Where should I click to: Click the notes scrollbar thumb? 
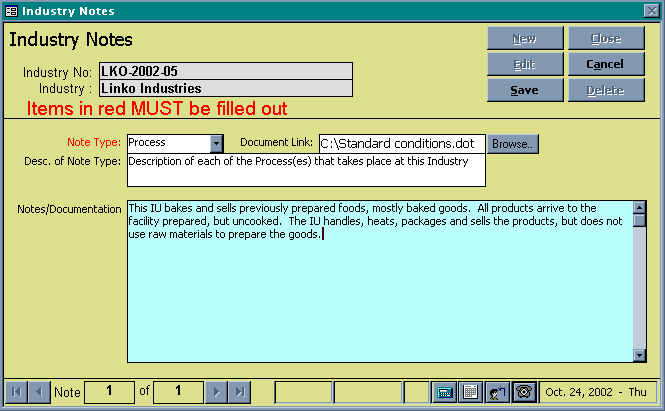[639, 221]
